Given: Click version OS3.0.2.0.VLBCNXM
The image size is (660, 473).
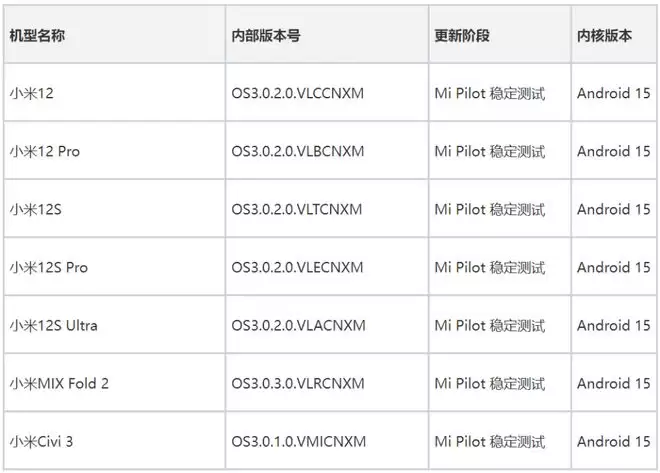Looking at the screenshot, I should coord(298,152).
